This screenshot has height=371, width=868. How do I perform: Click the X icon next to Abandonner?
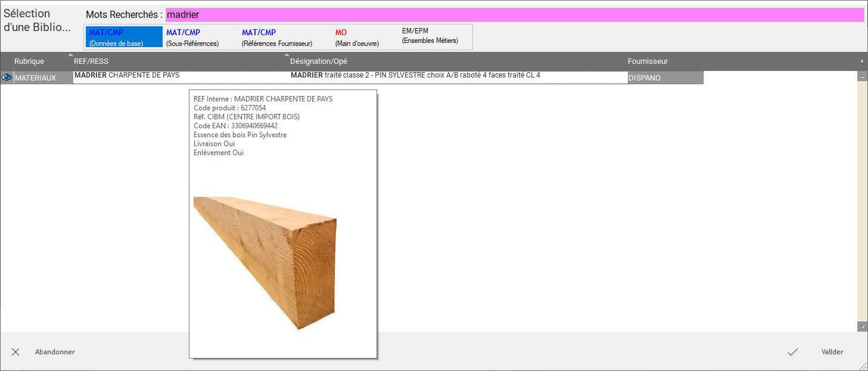pyautogui.click(x=15, y=352)
